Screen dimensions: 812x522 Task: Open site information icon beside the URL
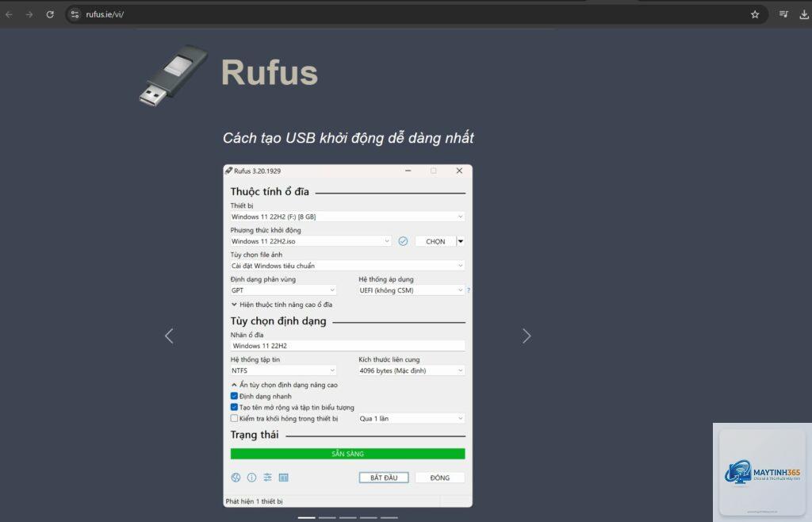click(x=75, y=14)
